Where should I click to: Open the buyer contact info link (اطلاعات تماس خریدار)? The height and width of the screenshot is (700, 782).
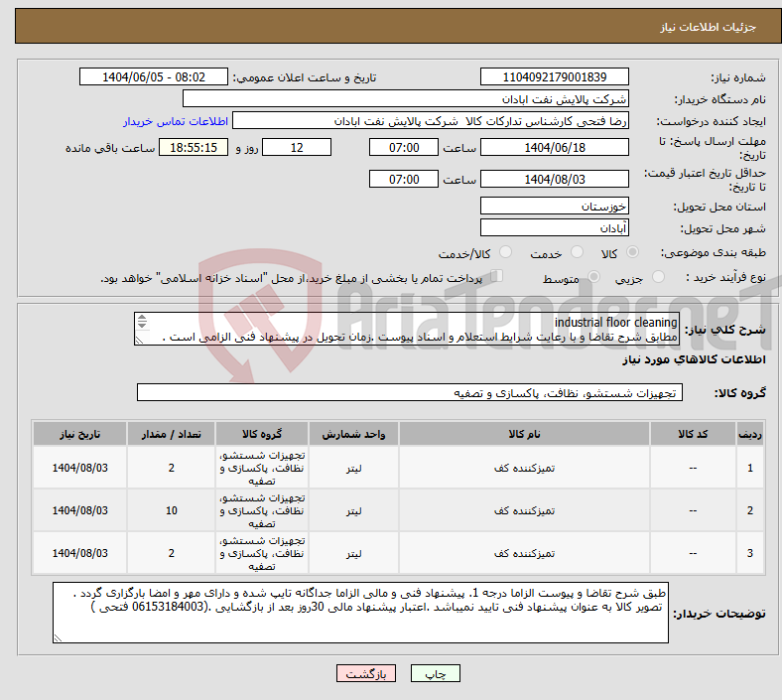[176, 121]
